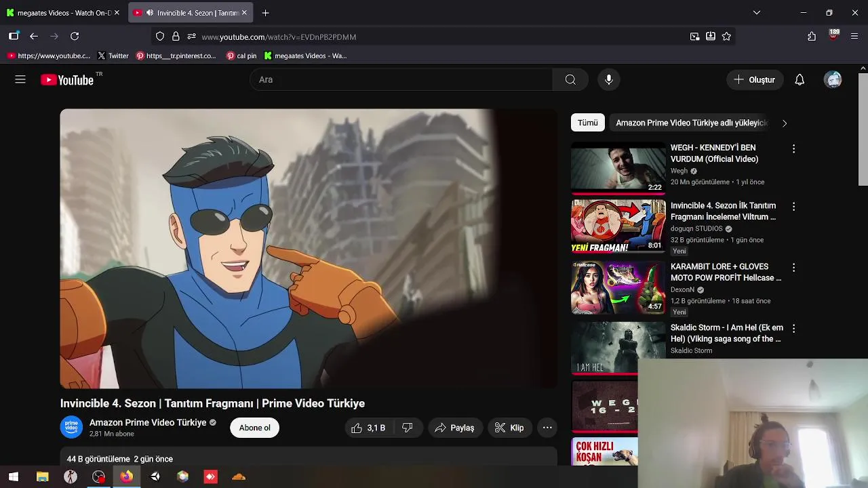Open the doguqn STUDIOS channel link
The width and height of the screenshot is (868, 488).
coord(696,229)
